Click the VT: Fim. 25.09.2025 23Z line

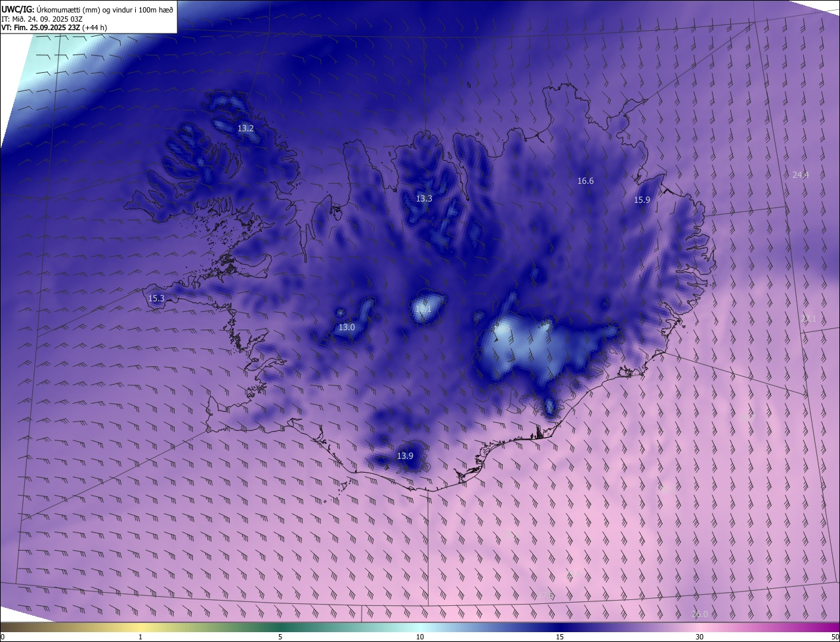click(x=54, y=28)
